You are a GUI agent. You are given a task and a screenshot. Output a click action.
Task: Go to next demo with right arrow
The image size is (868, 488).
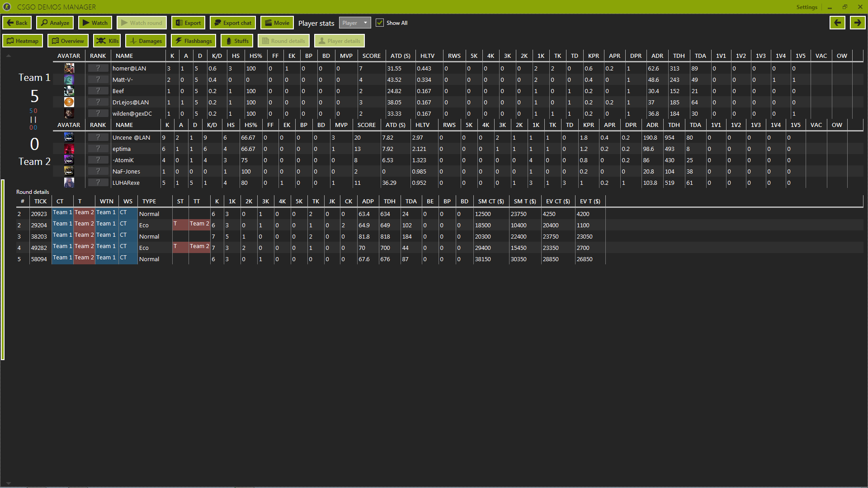click(x=858, y=23)
